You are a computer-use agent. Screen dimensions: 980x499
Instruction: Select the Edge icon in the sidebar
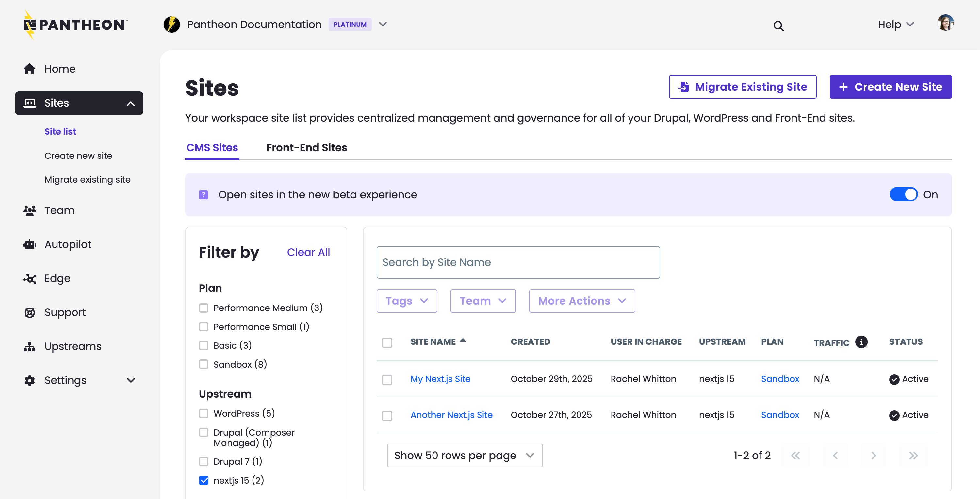(x=29, y=278)
